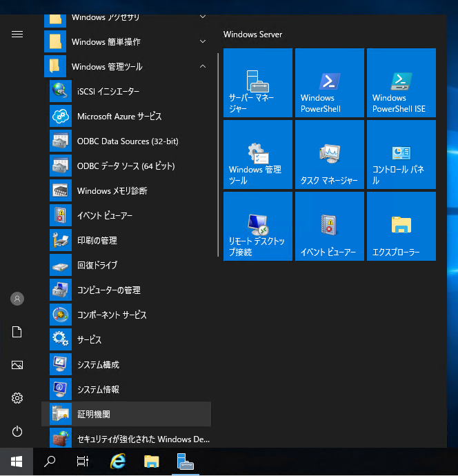Open エクスプローラー tile

[x=401, y=226]
